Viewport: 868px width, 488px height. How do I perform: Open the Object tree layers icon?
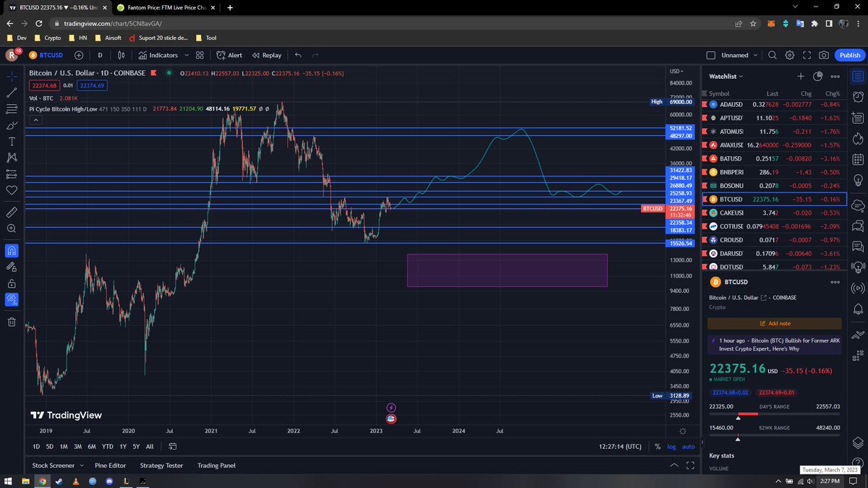pos(857,442)
